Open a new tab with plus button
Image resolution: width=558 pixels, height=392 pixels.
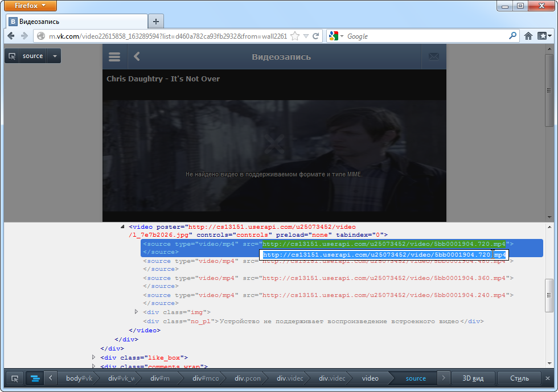click(156, 22)
